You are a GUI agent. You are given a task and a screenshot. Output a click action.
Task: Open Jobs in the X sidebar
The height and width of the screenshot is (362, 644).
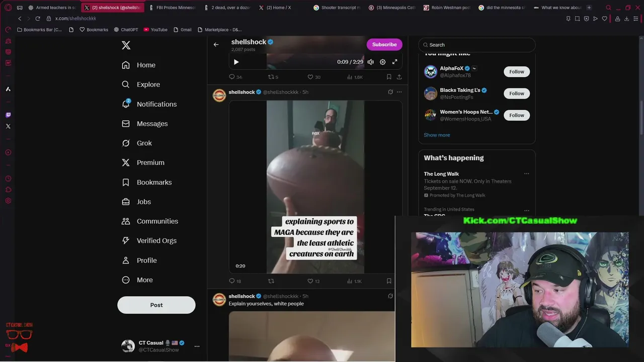click(136, 202)
